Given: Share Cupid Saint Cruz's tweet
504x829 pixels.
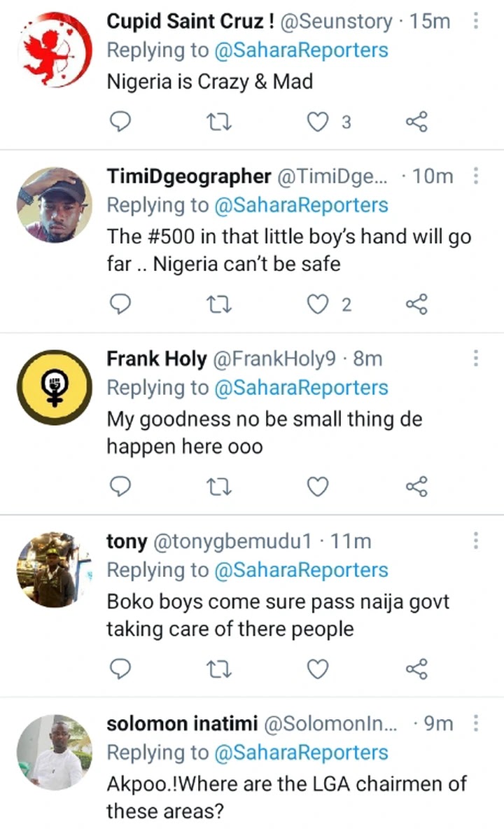Looking at the screenshot, I should (x=416, y=122).
